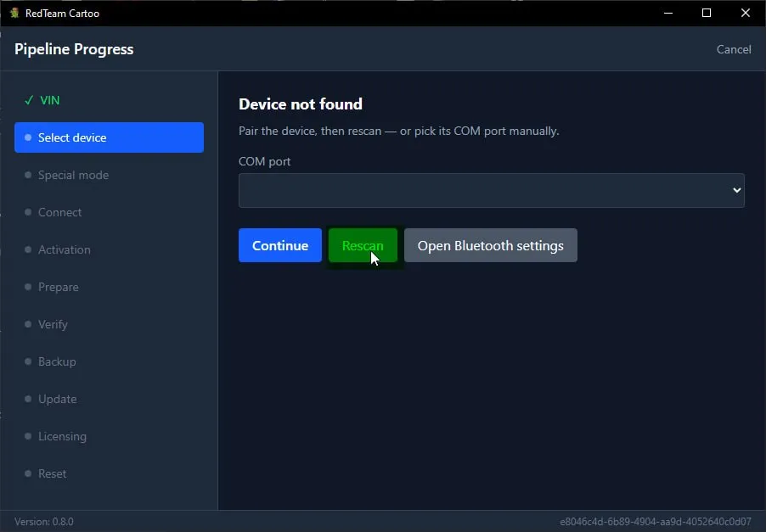Click the Device not found heading
766x532 pixels.
[x=301, y=104]
